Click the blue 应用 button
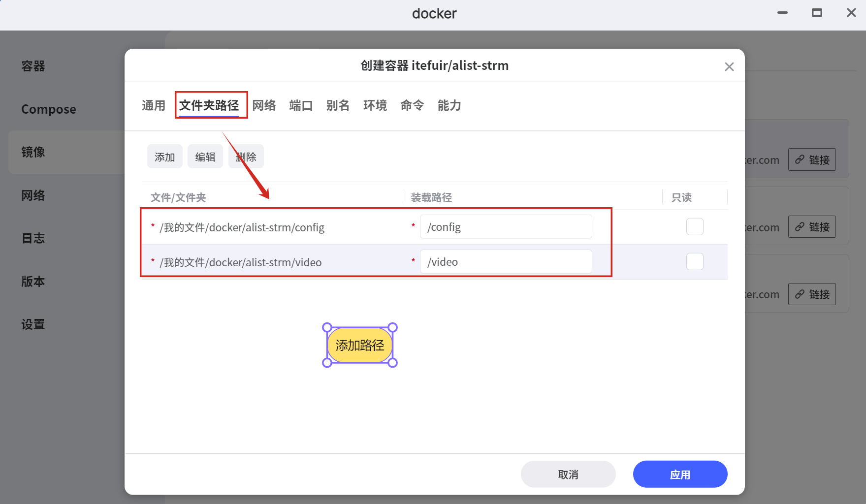The width and height of the screenshot is (866, 504). tap(680, 474)
